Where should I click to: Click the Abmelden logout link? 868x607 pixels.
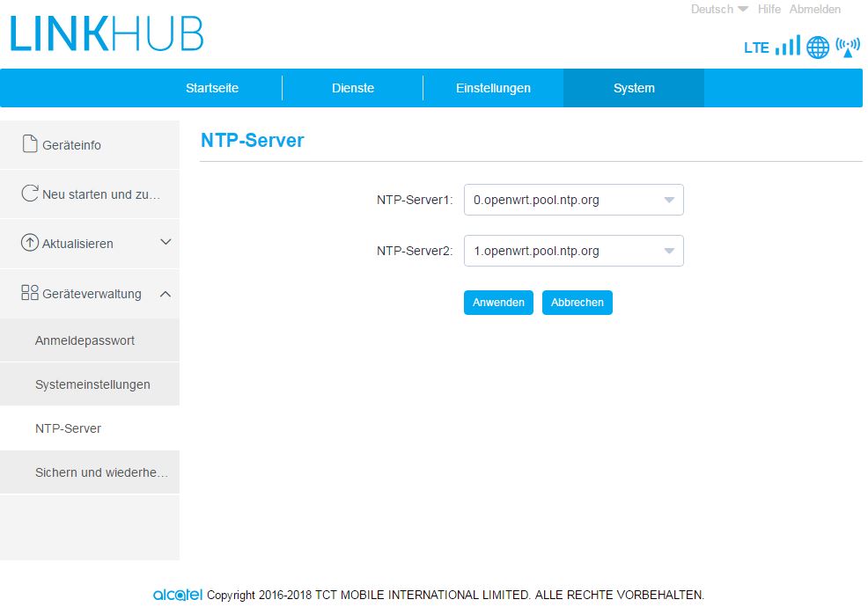(814, 10)
